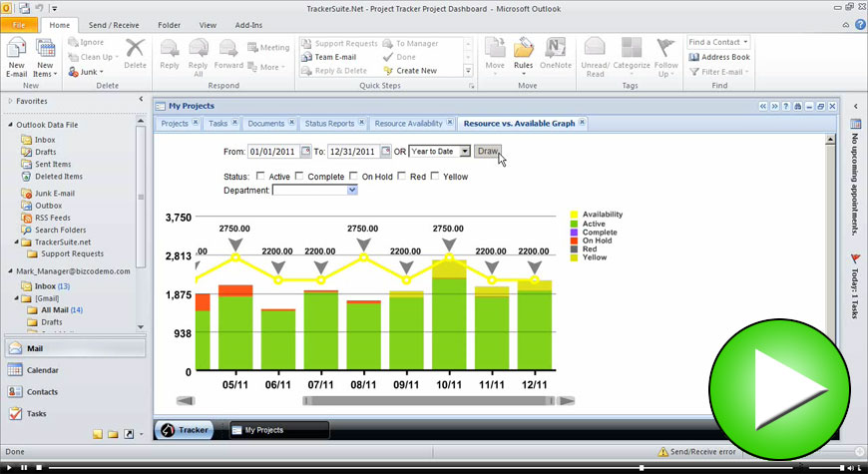Screen dimensions: 868x474
Task: Open the Junk E-mail folder
Action: [48, 194]
